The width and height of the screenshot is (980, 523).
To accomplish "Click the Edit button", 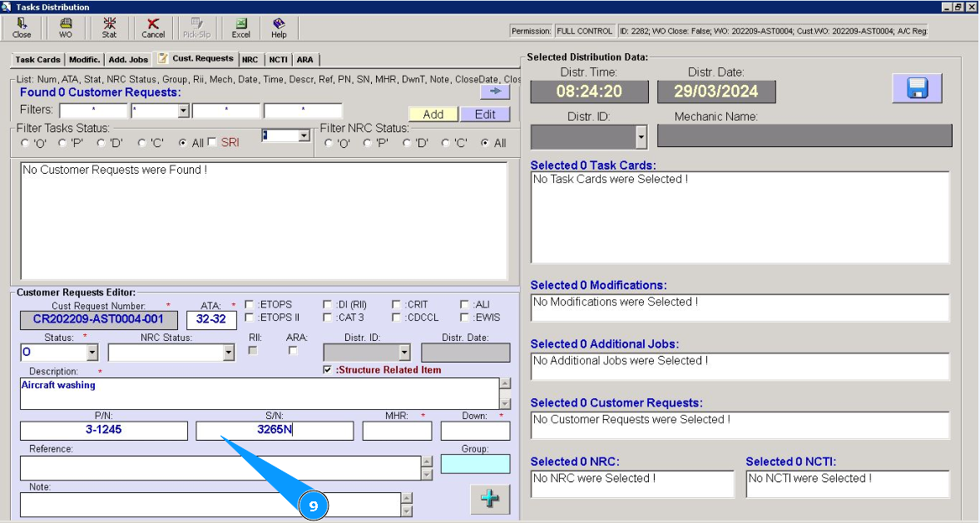I will [x=485, y=115].
